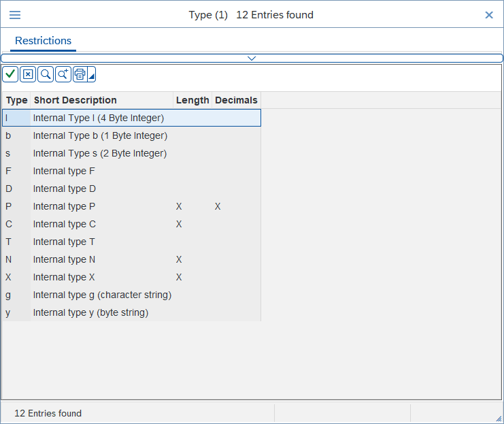Click Type cell 'y'
This screenshot has width=504, height=424.
pos(16,312)
